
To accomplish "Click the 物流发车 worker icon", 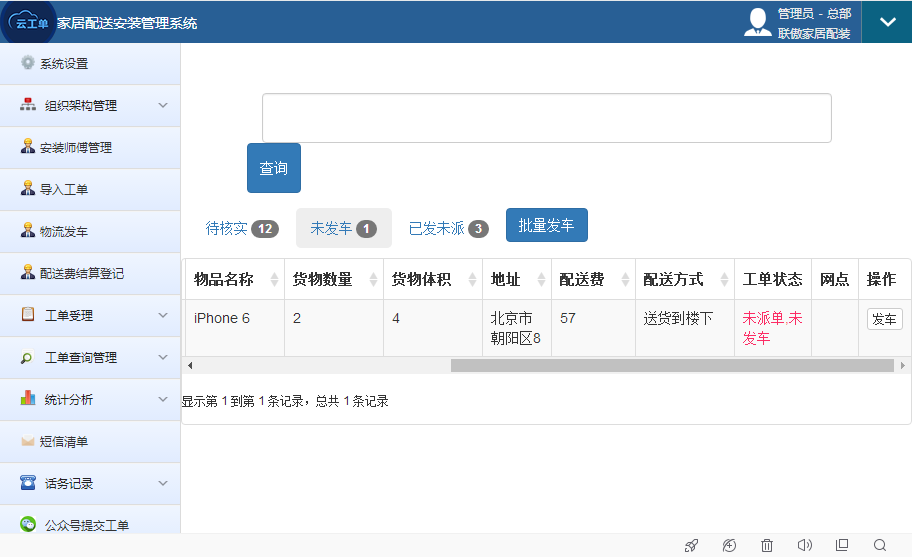I will click(27, 230).
